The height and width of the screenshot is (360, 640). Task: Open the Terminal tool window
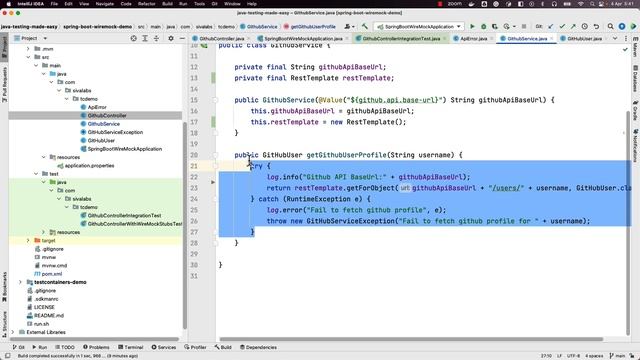pyautogui.click(x=131, y=347)
